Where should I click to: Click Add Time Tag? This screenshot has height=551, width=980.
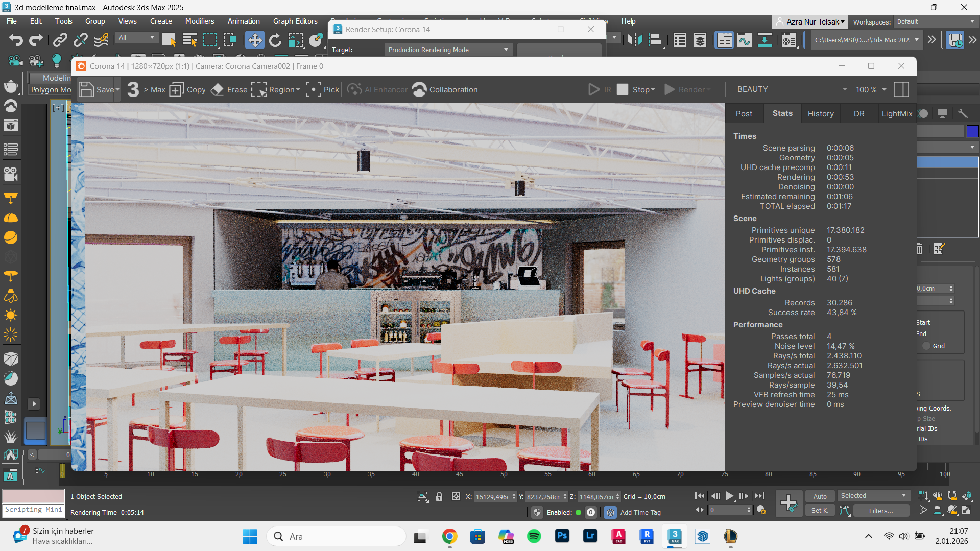(640, 512)
